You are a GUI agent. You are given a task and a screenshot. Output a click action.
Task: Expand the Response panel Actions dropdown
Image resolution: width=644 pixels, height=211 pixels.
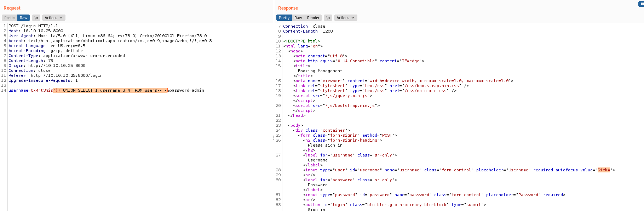pyautogui.click(x=345, y=18)
